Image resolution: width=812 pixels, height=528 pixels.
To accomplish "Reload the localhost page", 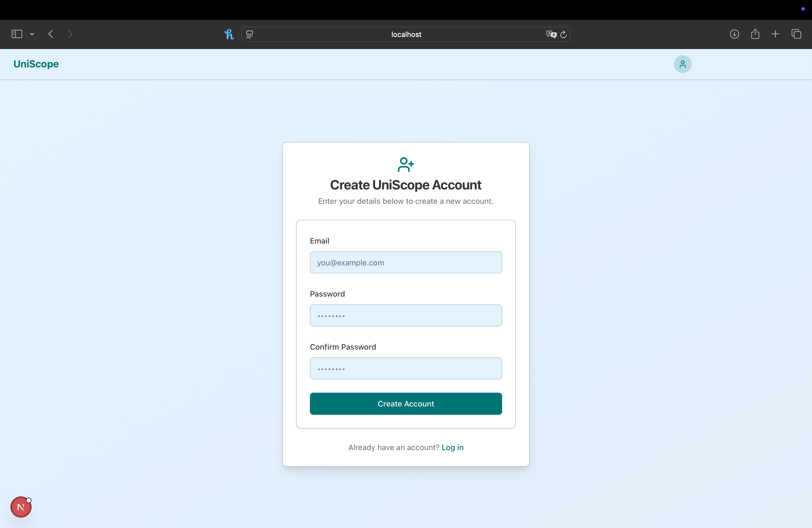I will click(564, 34).
